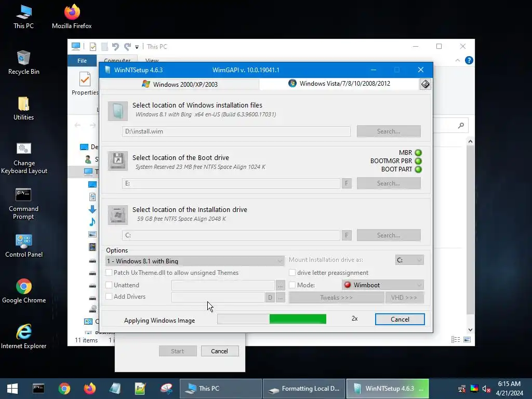Image resolution: width=532 pixels, height=399 pixels.
Task: Click the Explorer search magnifier icon
Action: pos(461,126)
